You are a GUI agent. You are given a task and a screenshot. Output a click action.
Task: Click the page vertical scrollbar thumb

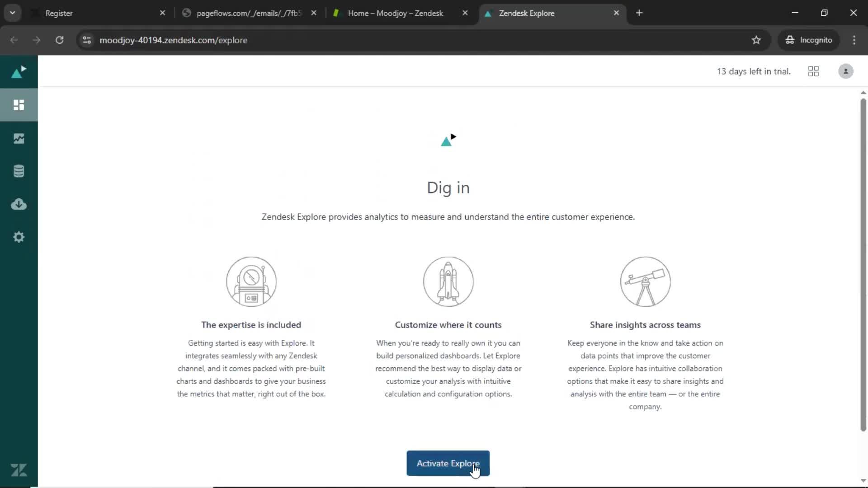863,264
